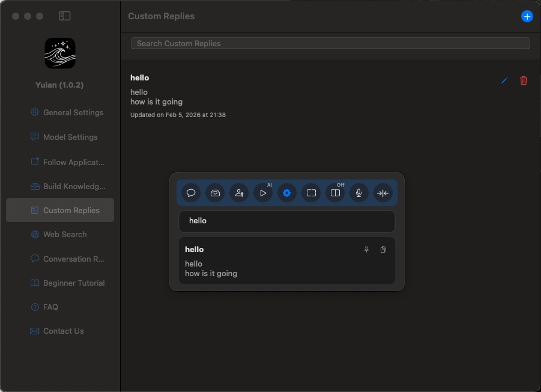Delete the hello reply with the trash icon
This screenshot has width=541, height=392.
tap(523, 80)
